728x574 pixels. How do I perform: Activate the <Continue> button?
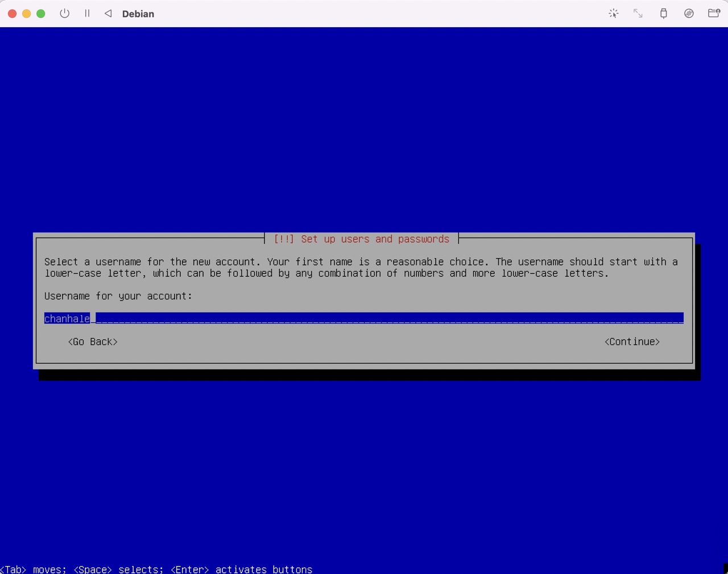coord(632,342)
